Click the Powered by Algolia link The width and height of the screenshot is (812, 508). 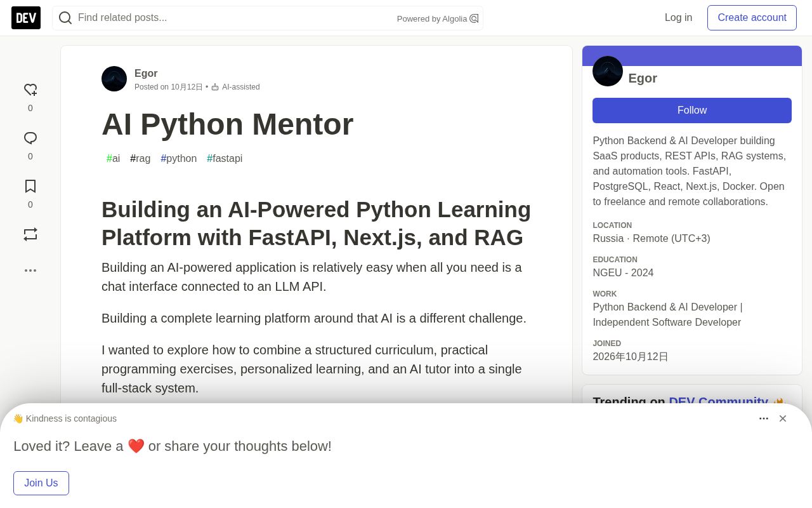tap(438, 18)
